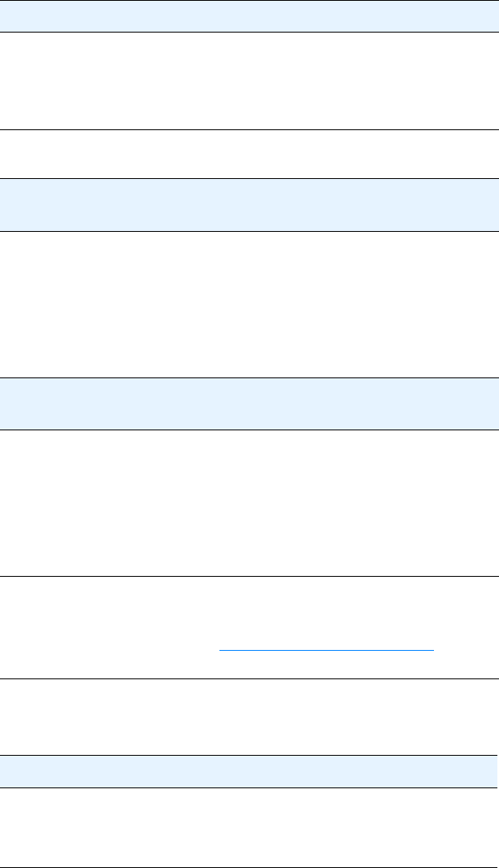Viewport: 499px width, 868px height.
Task: Click the short white row above the second blue band
Action: pyautogui.click(x=249, y=154)
